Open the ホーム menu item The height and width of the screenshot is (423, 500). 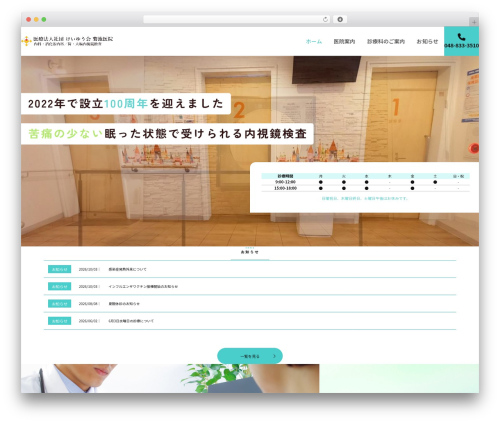(x=314, y=41)
